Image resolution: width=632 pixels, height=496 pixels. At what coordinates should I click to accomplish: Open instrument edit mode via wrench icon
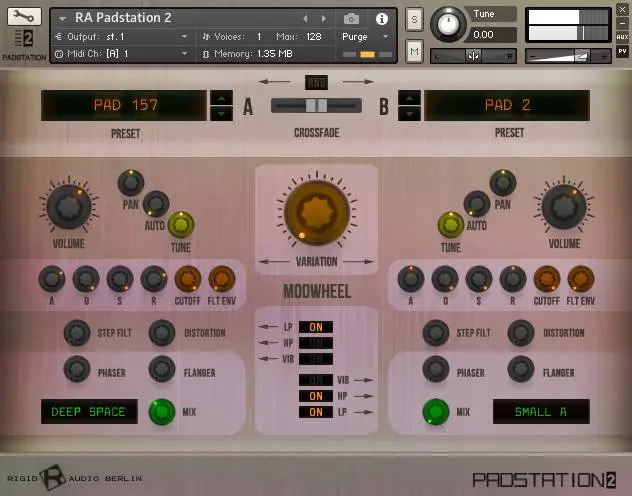[x=24, y=17]
